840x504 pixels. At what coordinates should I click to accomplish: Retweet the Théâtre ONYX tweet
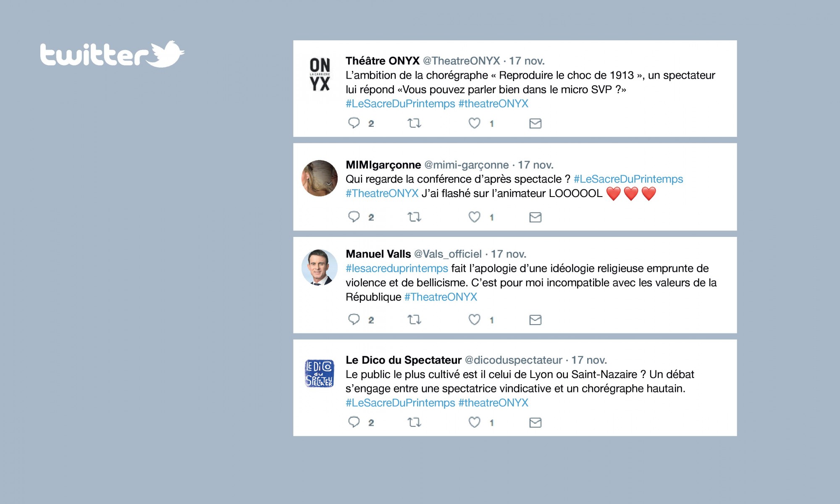click(414, 123)
